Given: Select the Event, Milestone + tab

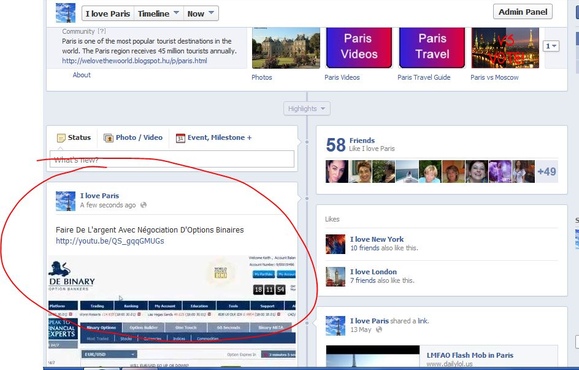Looking at the screenshot, I should pyautogui.click(x=213, y=138).
